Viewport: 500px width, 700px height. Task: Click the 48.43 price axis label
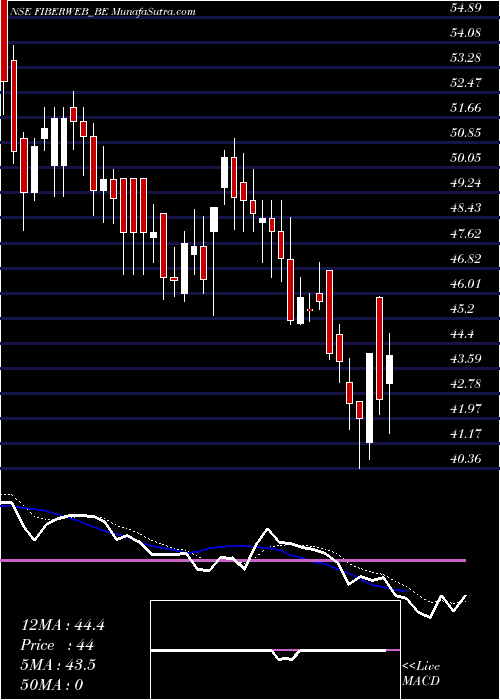[466, 208]
